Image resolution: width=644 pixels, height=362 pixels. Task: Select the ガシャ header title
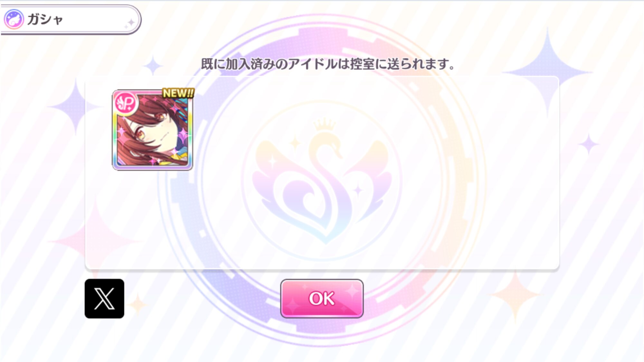pyautogui.click(x=45, y=19)
